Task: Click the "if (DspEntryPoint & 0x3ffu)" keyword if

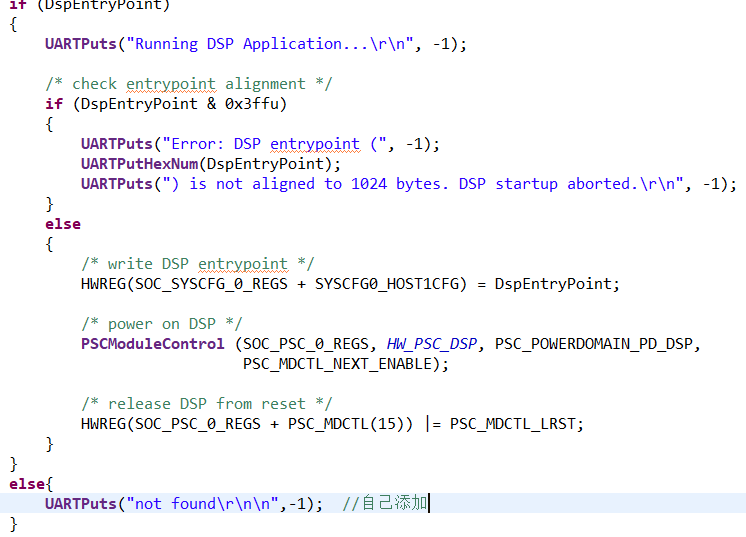Action: click(x=54, y=104)
